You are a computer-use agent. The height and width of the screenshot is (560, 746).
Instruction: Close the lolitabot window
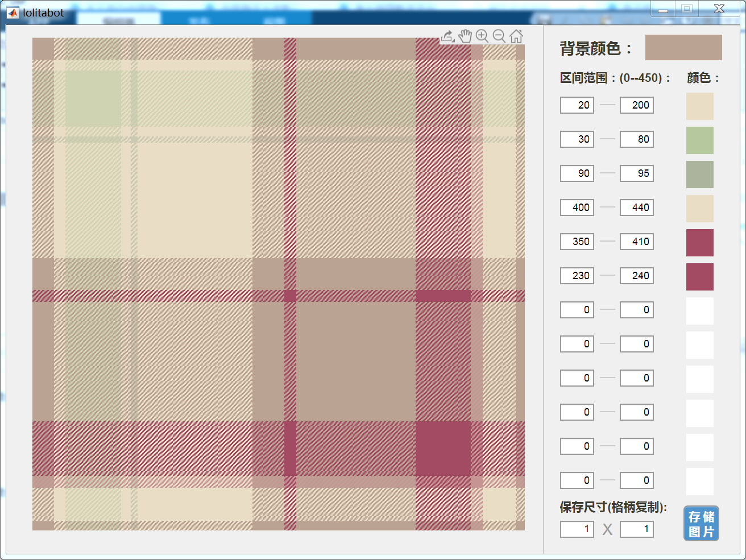tap(719, 9)
